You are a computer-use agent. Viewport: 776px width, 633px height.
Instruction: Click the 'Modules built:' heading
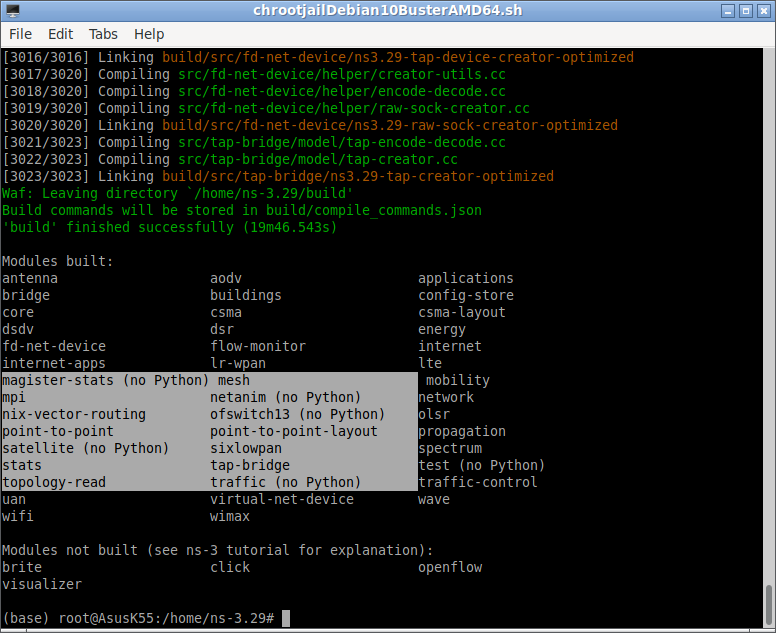(x=58, y=261)
